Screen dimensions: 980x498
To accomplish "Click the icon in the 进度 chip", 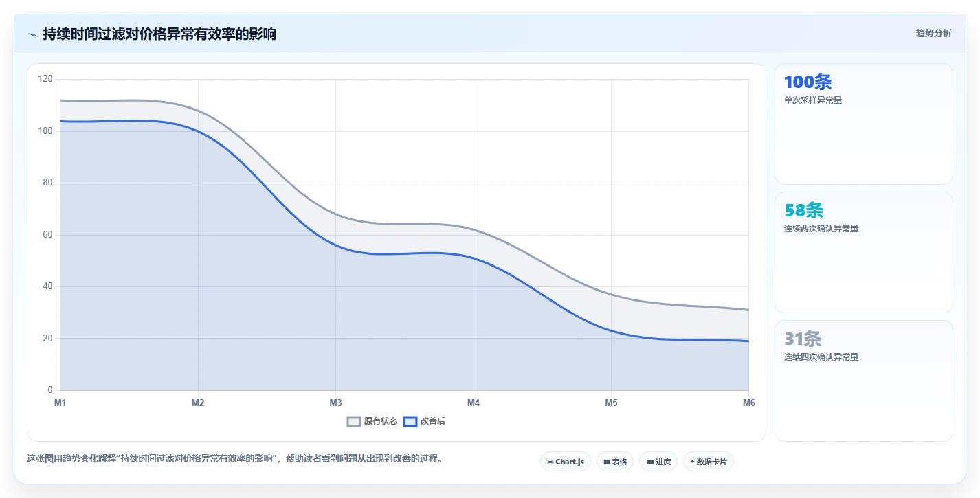I will pos(650,462).
